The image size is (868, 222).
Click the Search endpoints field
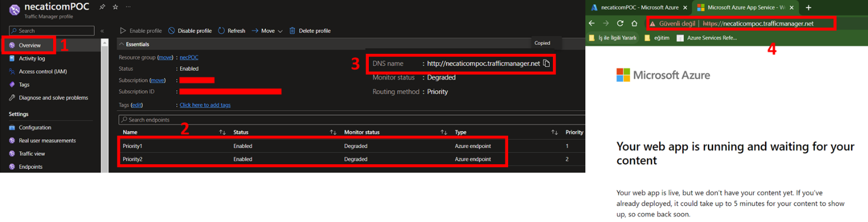click(351, 119)
